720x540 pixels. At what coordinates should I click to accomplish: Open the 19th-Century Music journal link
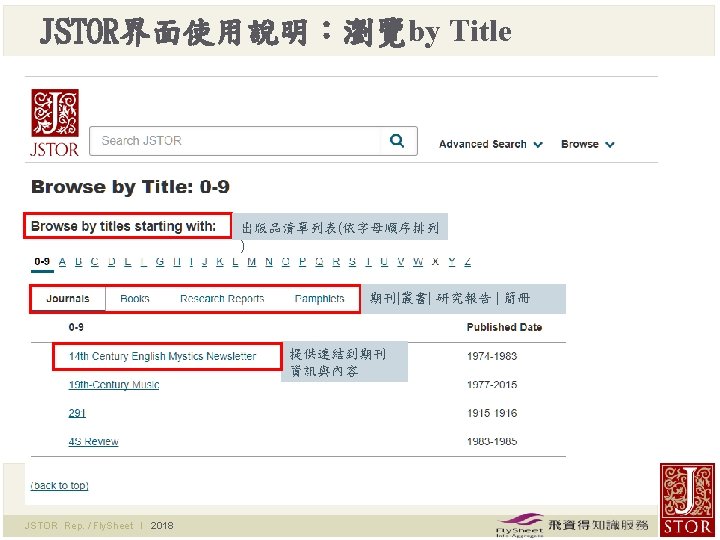pyautogui.click(x=113, y=385)
